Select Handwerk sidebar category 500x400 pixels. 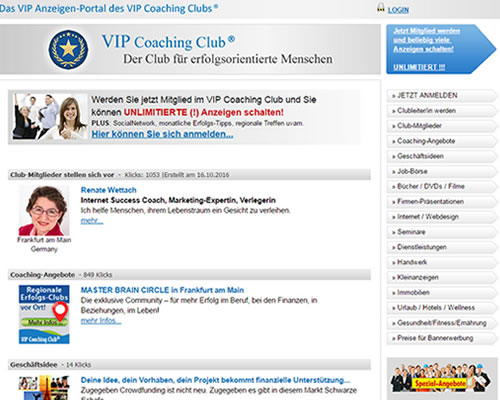tap(441, 262)
